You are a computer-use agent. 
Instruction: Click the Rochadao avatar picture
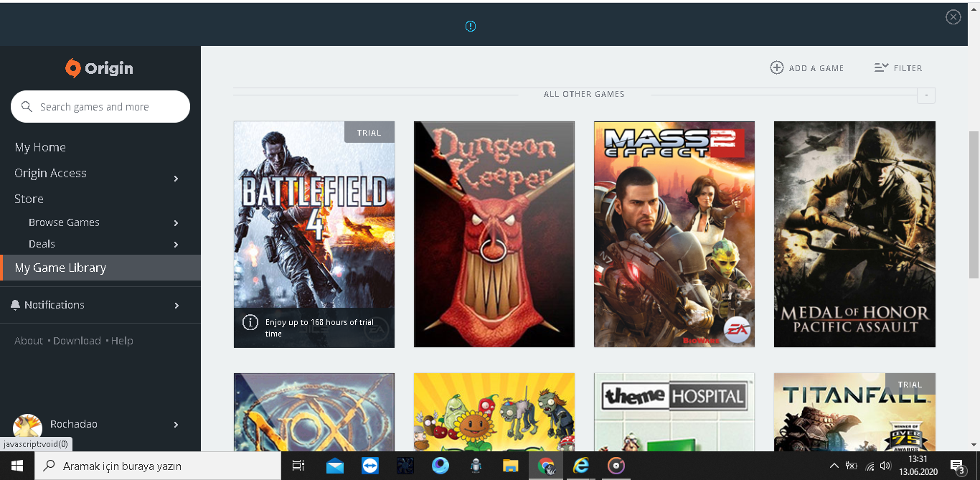click(x=27, y=428)
